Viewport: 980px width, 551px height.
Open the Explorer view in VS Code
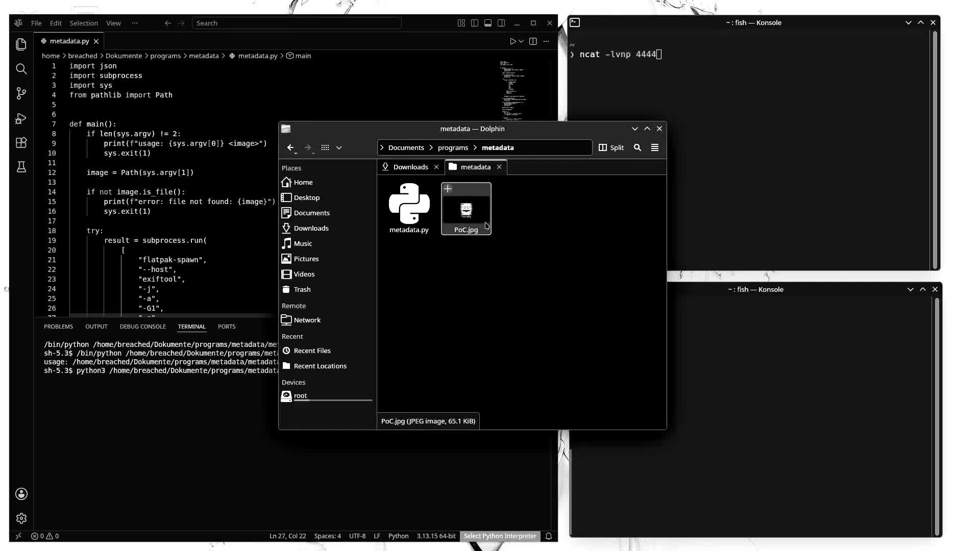point(21,44)
